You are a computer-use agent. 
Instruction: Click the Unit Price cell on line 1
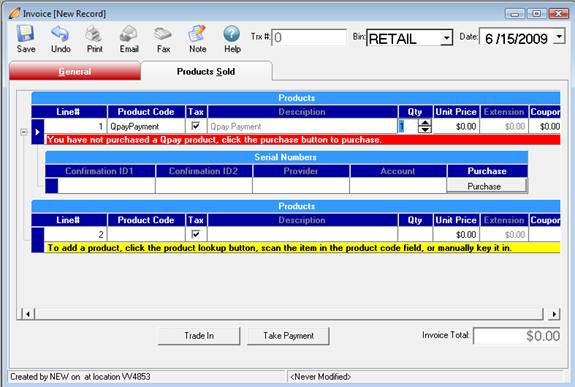click(x=456, y=126)
